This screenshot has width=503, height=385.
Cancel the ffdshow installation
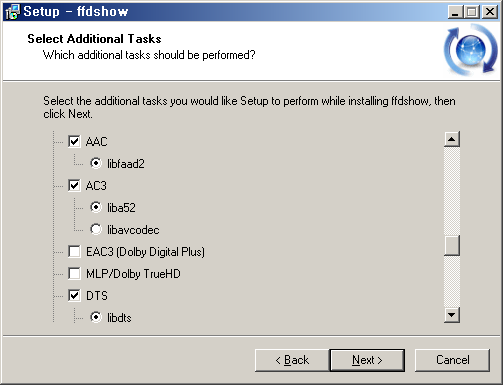tap(452, 360)
